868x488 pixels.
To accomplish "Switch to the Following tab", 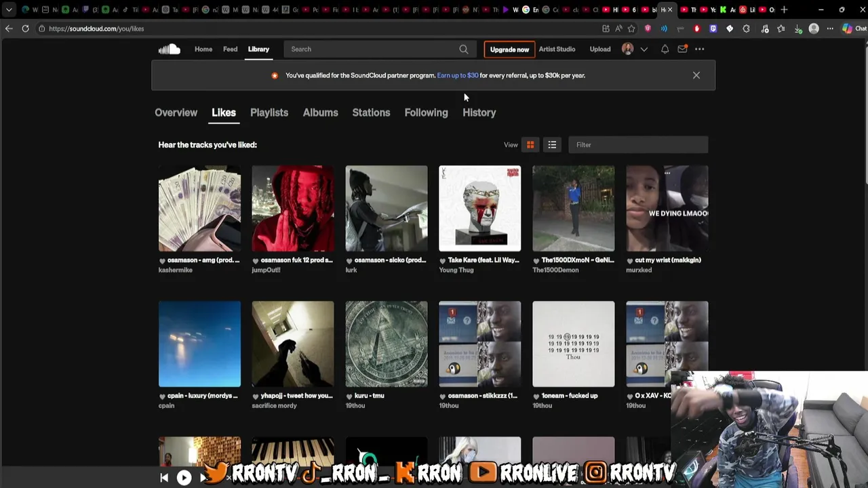I will pyautogui.click(x=426, y=113).
